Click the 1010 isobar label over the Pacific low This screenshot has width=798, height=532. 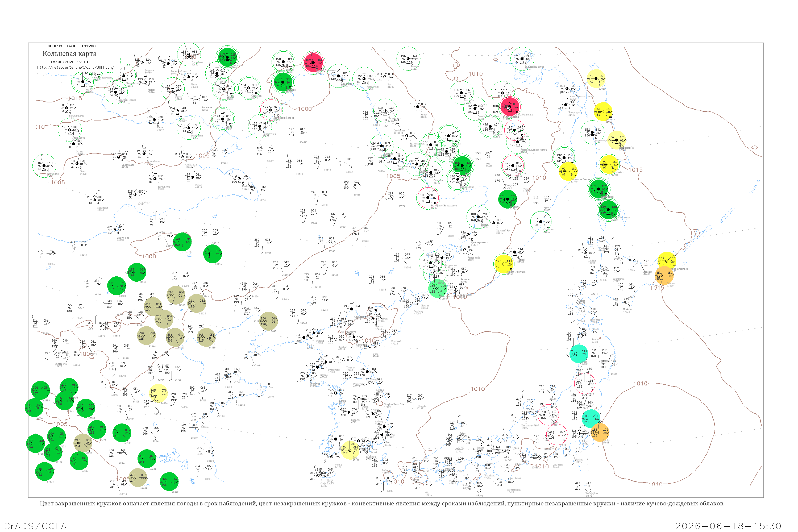pos(640,383)
